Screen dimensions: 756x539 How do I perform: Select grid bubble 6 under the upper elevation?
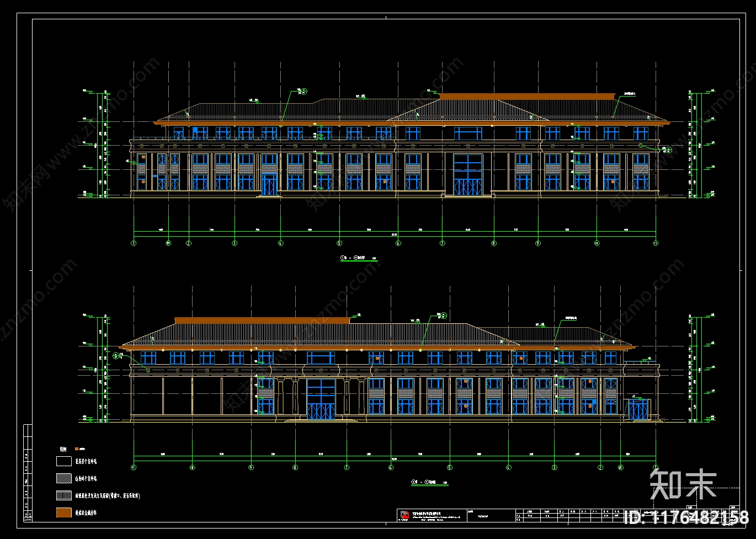(x=397, y=243)
